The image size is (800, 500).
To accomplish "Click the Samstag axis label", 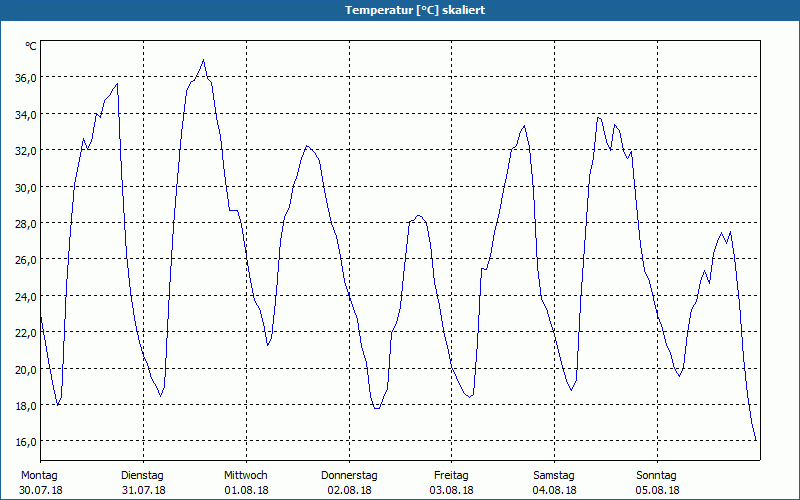I will [x=554, y=476].
